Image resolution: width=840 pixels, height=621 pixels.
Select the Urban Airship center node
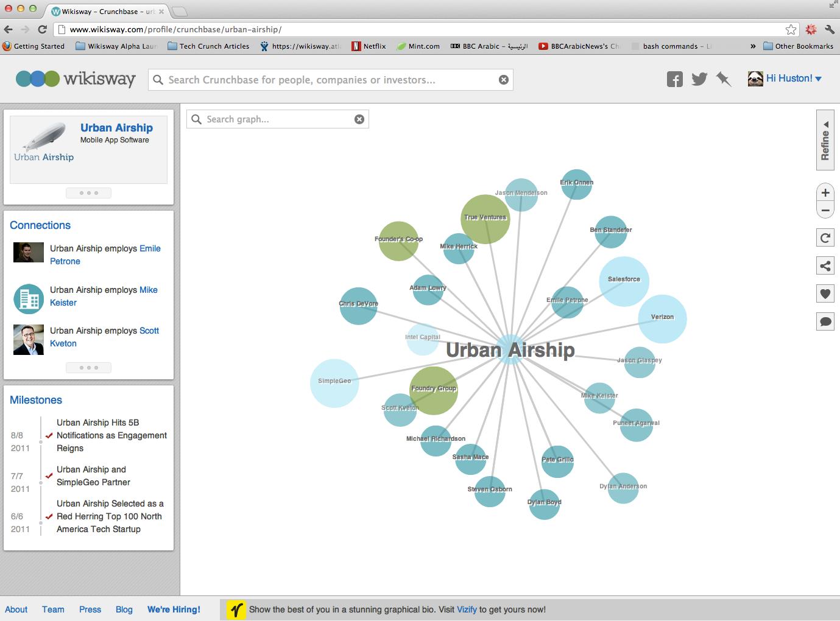coord(510,350)
